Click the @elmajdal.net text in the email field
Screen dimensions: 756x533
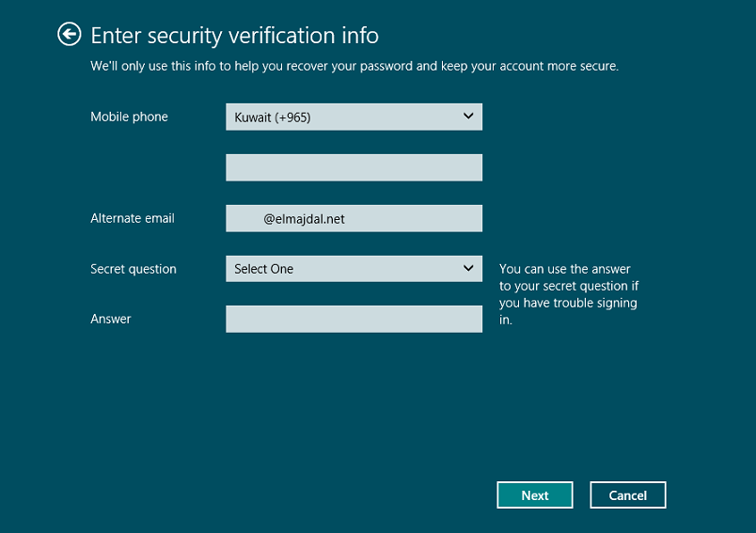tap(304, 219)
